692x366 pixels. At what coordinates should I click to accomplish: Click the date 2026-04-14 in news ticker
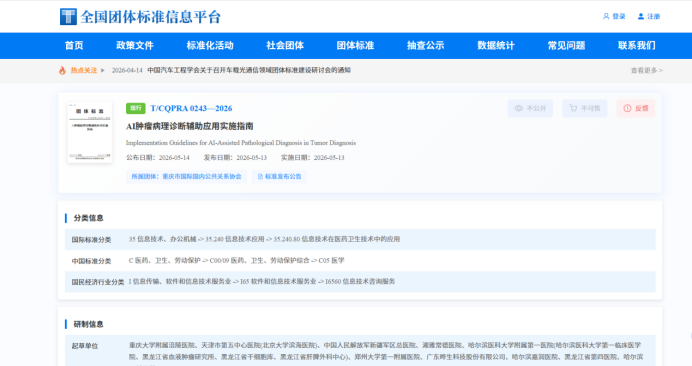click(127, 70)
